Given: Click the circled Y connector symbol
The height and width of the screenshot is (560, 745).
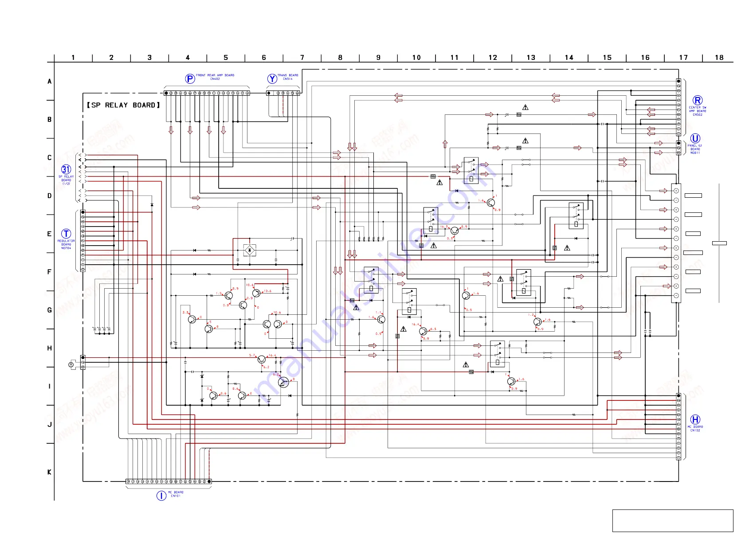Looking at the screenshot, I should (x=272, y=79).
